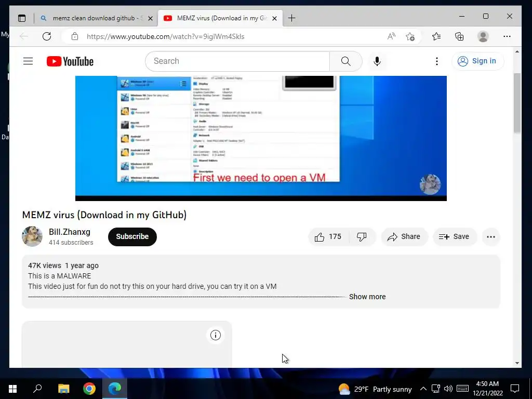This screenshot has height=399, width=532.
Task: Open network status tray icon
Action: coord(436,389)
